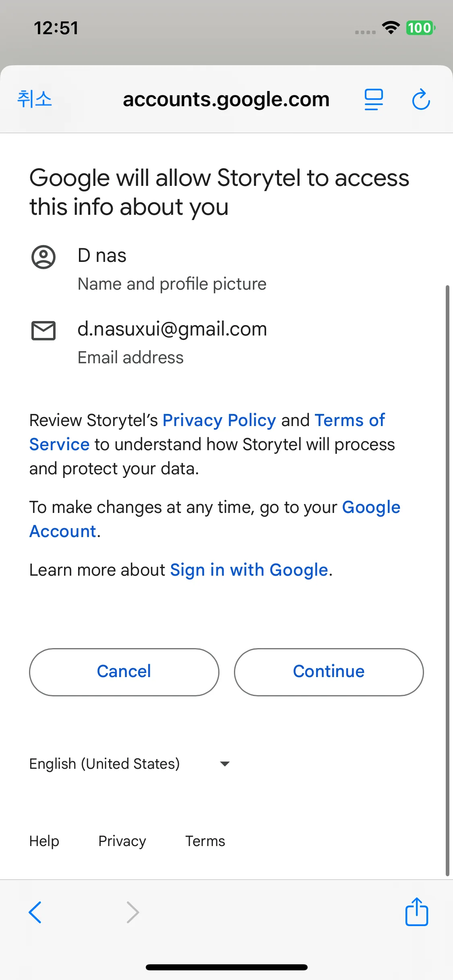
Task: Tap the browser forward arrow
Action: pos(132,912)
